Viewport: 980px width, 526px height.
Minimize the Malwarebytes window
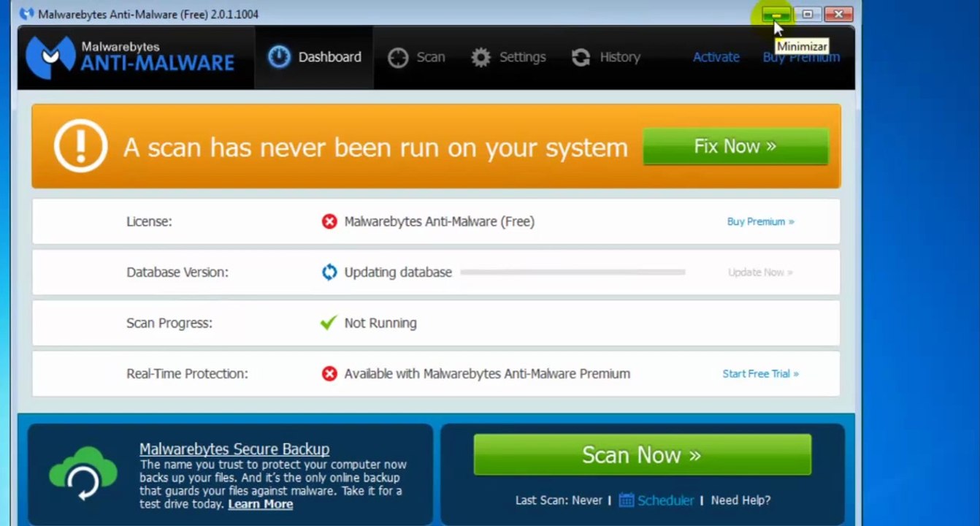pos(776,14)
